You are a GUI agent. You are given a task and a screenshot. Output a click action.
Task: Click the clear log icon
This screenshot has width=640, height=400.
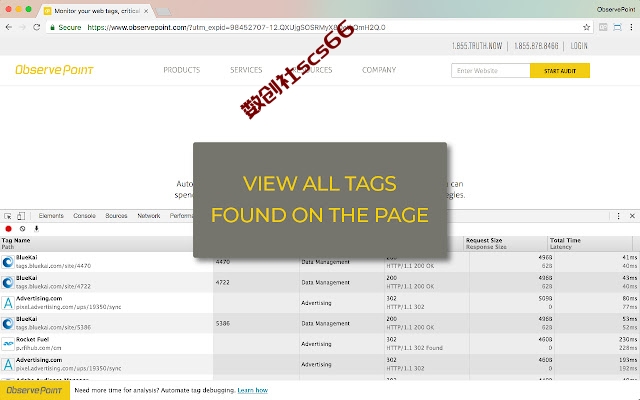(22, 229)
